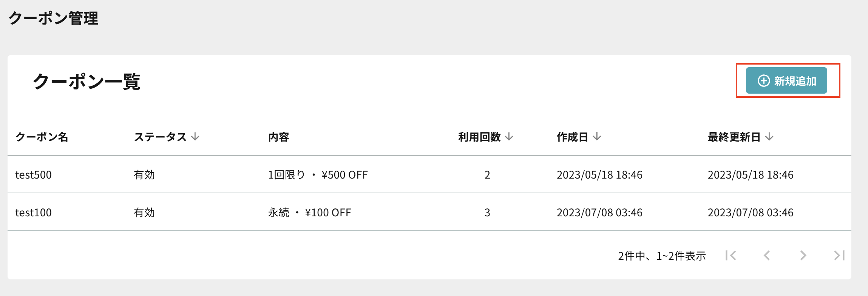Click the 新規追加 button
Screen dimensions: 868x296
point(786,80)
